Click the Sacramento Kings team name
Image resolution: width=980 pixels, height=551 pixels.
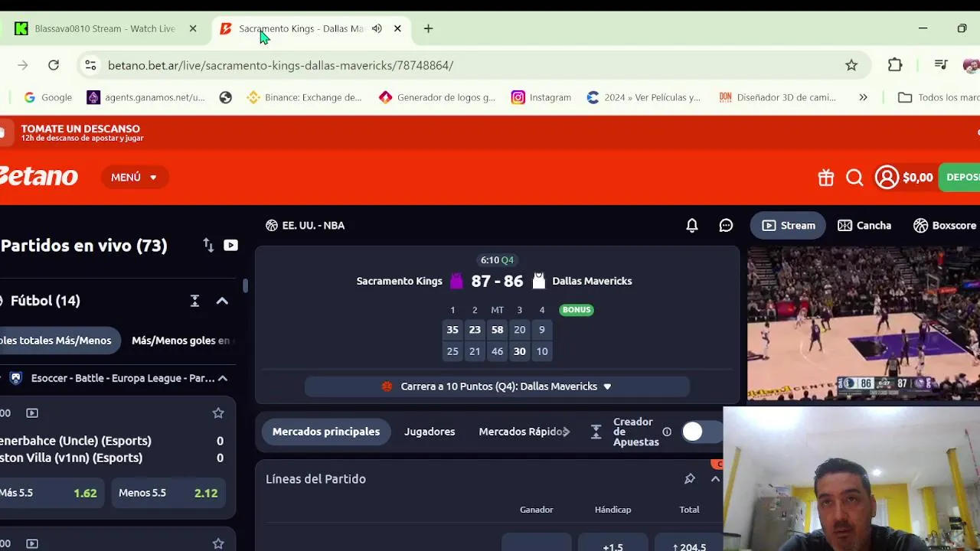pyautogui.click(x=399, y=281)
